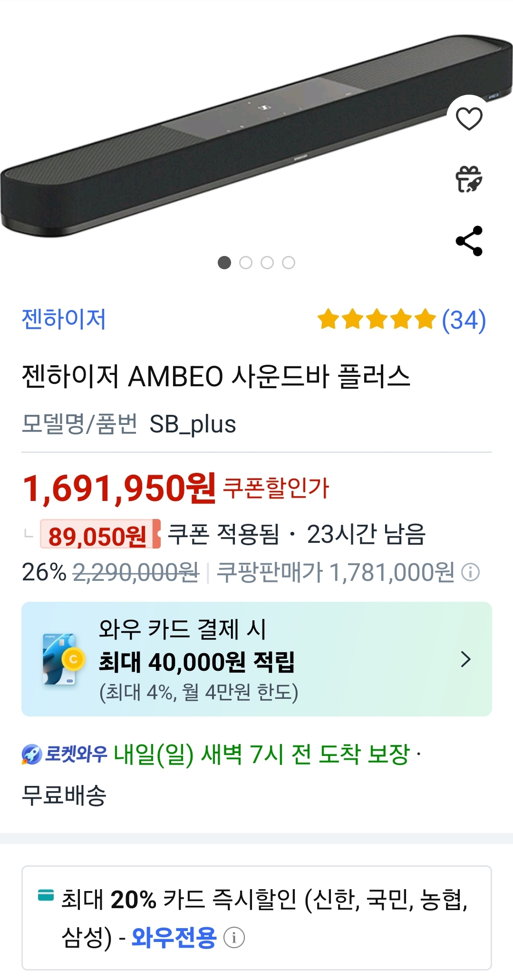Screen dimensions: 513x980
Task: Select the fourth image page dot
Action: (x=289, y=263)
